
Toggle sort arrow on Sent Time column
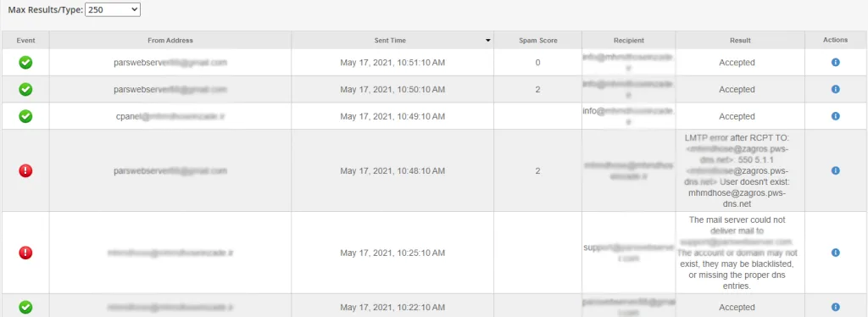click(487, 41)
